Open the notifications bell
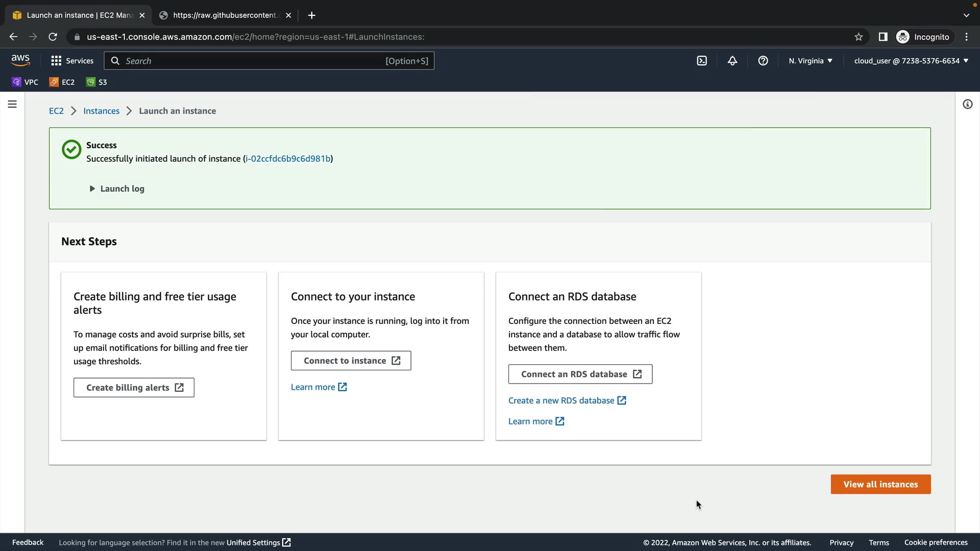This screenshot has height=551, width=980. (x=732, y=61)
